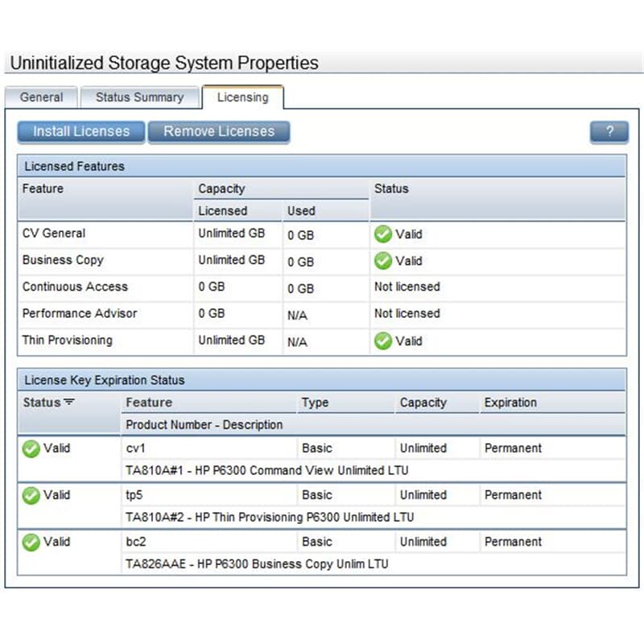This screenshot has height=644, width=644.
Task: Switch to the General tab
Action: 41,97
